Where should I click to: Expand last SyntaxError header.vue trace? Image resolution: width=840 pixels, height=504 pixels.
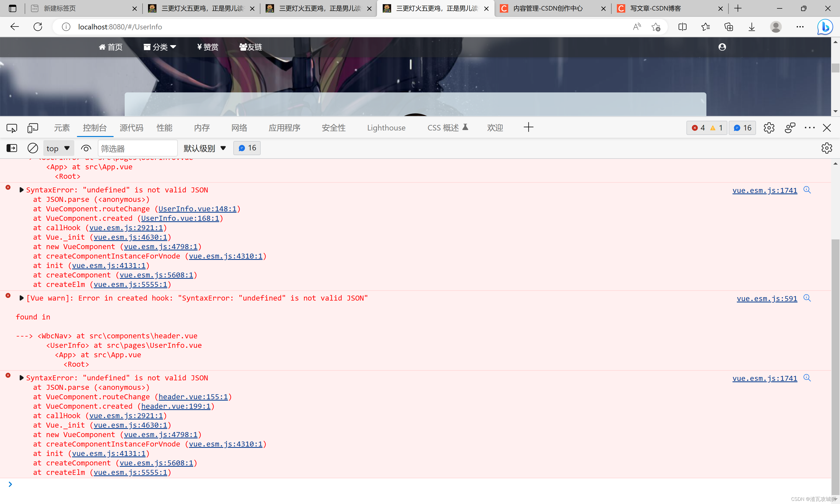[21, 378]
